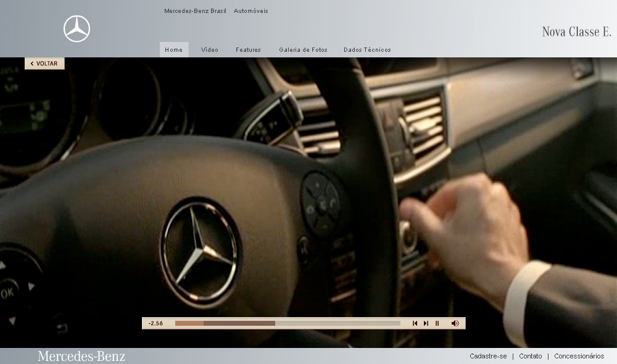Skip to previous video track
The height and width of the screenshot is (364, 617).
click(x=415, y=323)
